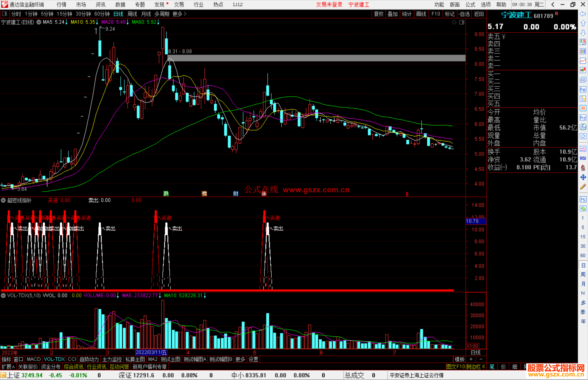
Task: Open the f(x) formula manager icon
Action: click(x=583, y=127)
